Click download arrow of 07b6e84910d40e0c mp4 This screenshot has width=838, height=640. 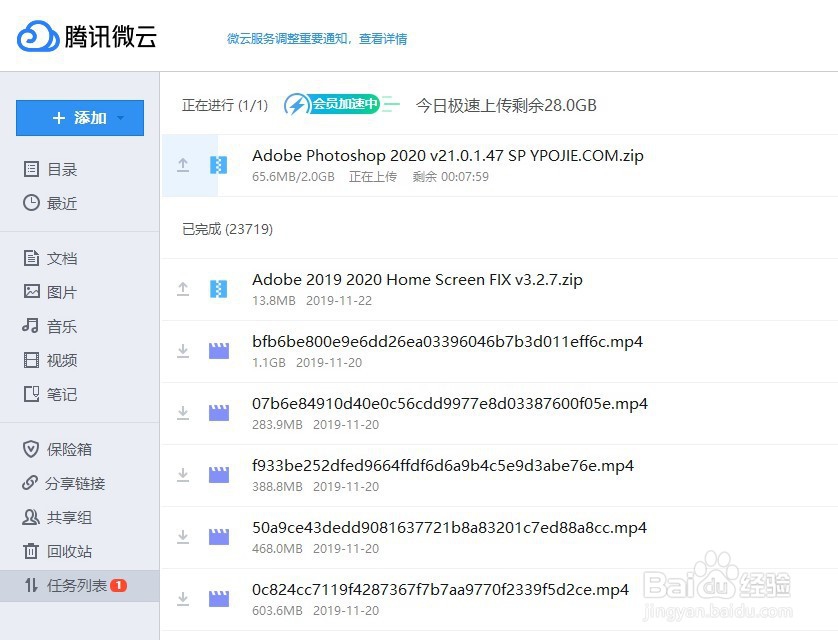click(183, 412)
